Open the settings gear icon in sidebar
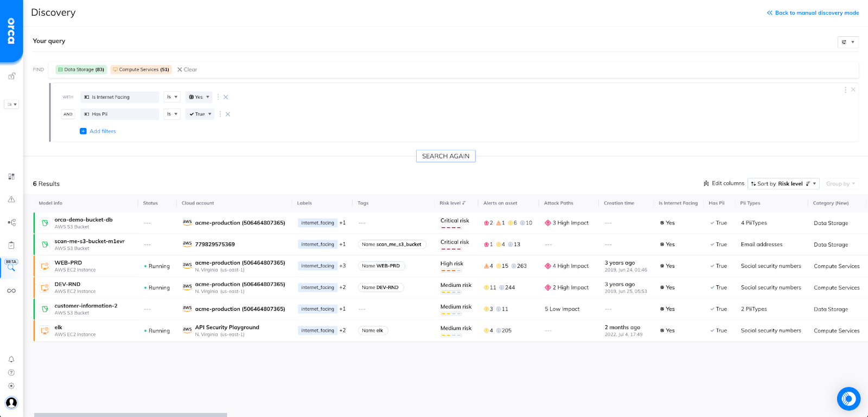 pos(11,386)
